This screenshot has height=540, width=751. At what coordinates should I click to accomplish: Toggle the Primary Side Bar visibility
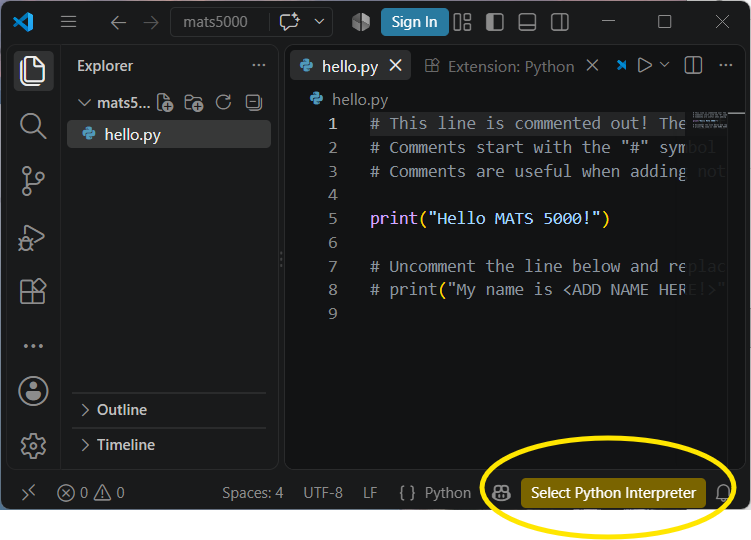pos(494,22)
